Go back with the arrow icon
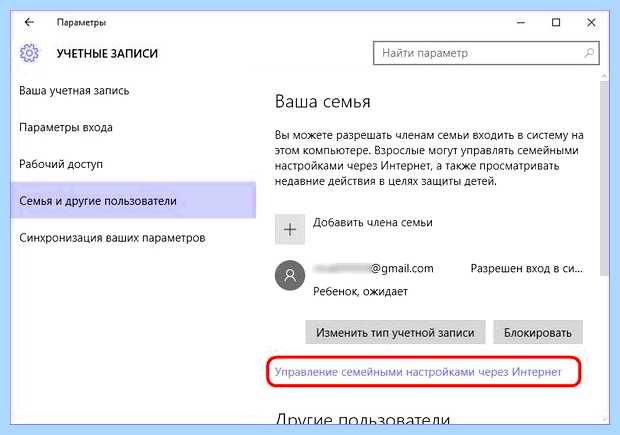The width and height of the screenshot is (620, 435). coord(29,23)
